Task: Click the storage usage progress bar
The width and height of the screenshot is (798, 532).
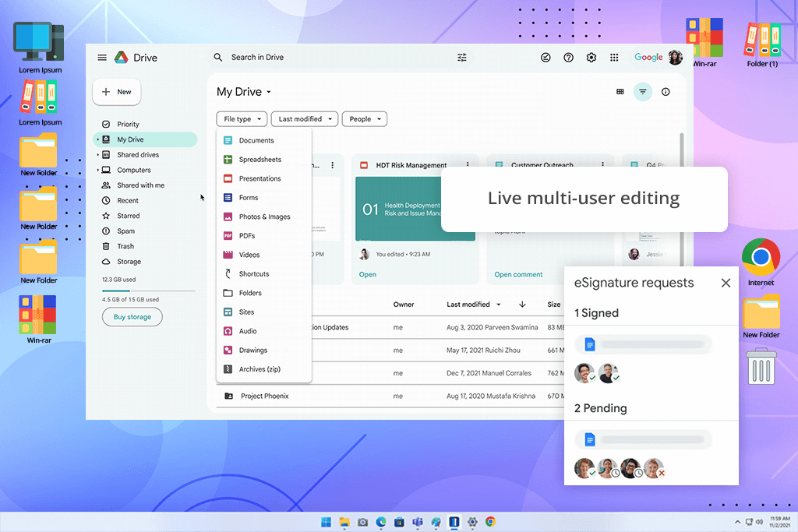Action: tap(149, 291)
